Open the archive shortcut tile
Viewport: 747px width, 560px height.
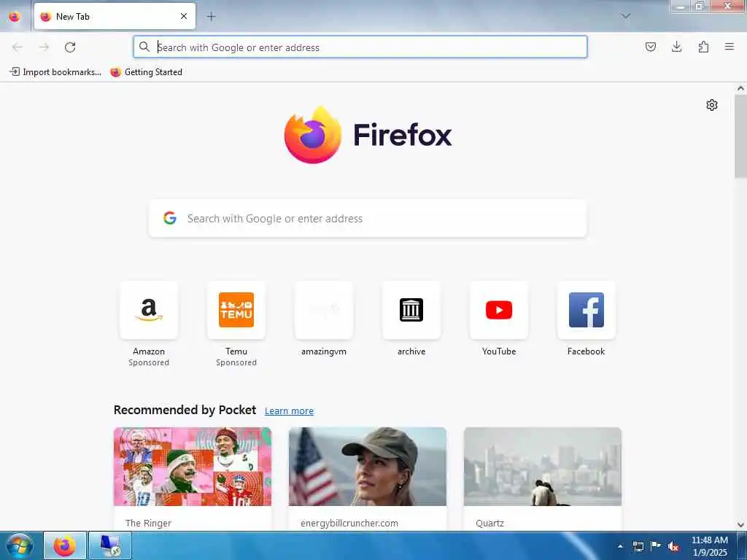(411, 310)
